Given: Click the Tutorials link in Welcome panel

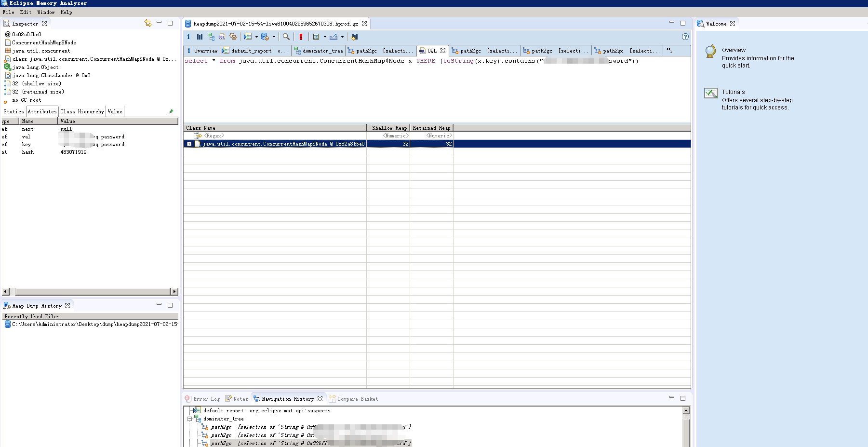Looking at the screenshot, I should [733, 92].
